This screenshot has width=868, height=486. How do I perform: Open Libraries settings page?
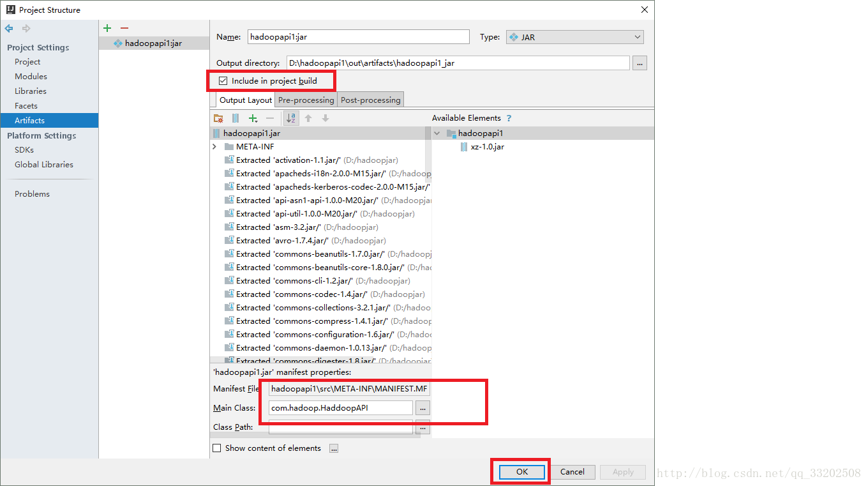[31, 91]
